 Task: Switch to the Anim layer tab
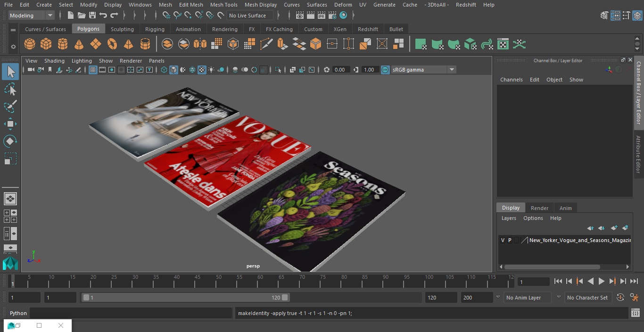tap(565, 208)
